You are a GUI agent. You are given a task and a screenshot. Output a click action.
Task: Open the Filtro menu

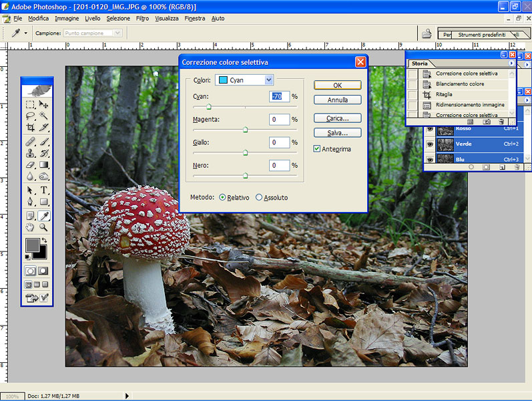pyautogui.click(x=142, y=19)
